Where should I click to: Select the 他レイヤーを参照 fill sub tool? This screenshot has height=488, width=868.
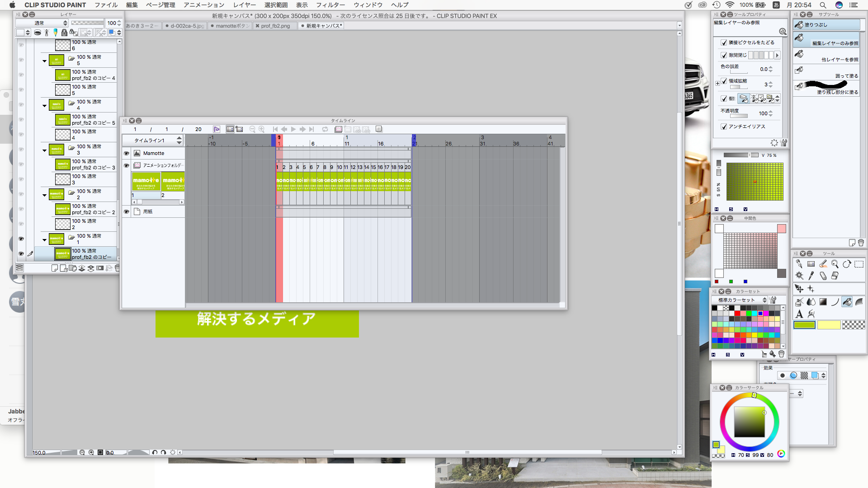826,55
